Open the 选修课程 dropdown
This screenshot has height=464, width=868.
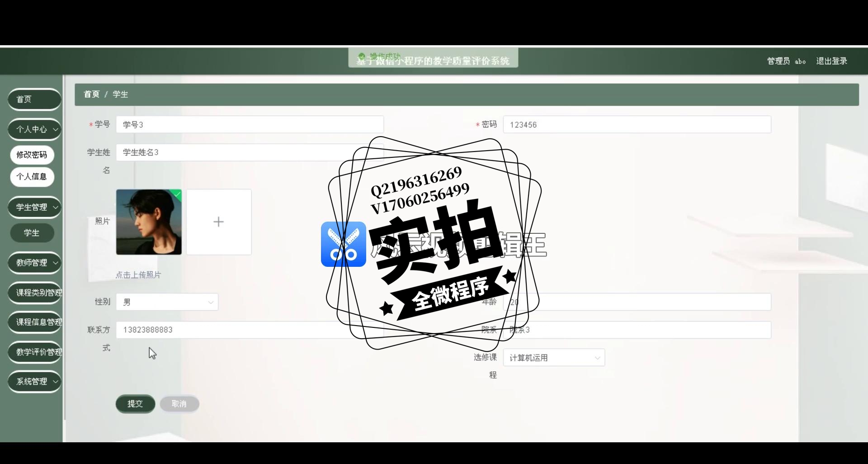(x=554, y=358)
